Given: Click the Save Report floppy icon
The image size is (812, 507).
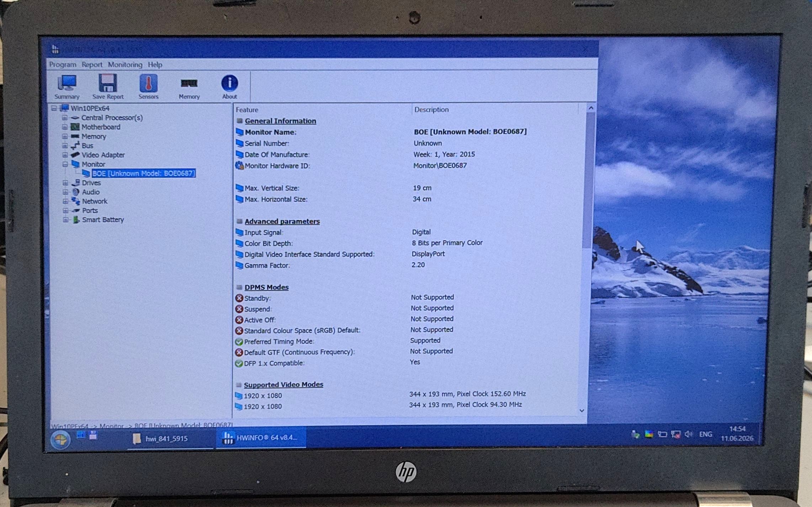Looking at the screenshot, I should coord(108,83).
